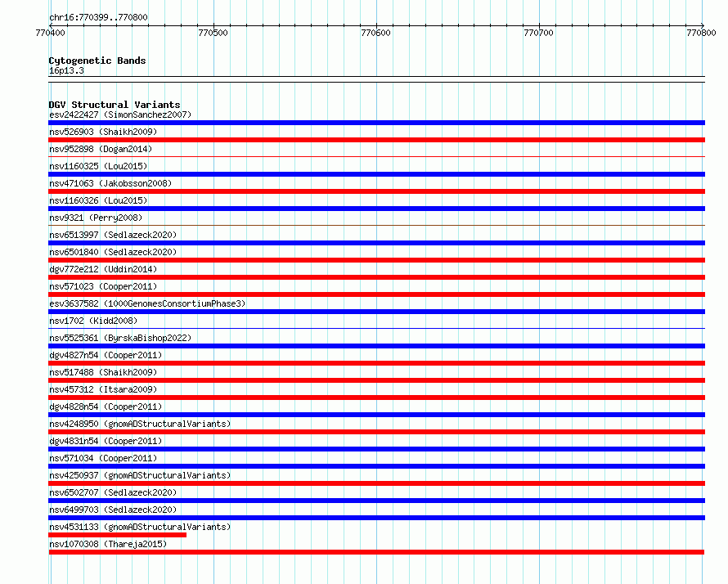728x584 pixels.
Task: Click nsv4531133 (gnomADStructuralVariants) label
Action: (140, 527)
